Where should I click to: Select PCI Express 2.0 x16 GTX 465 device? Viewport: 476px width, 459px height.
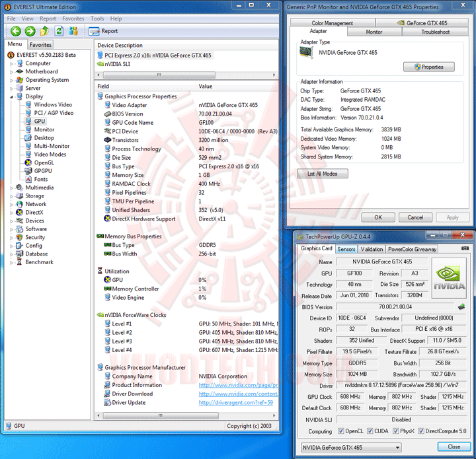pos(154,55)
